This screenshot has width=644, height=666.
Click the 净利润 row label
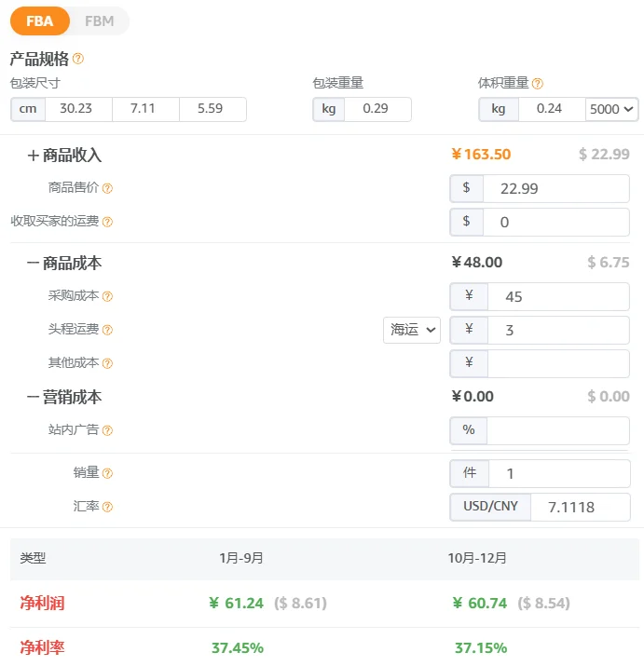(x=42, y=604)
